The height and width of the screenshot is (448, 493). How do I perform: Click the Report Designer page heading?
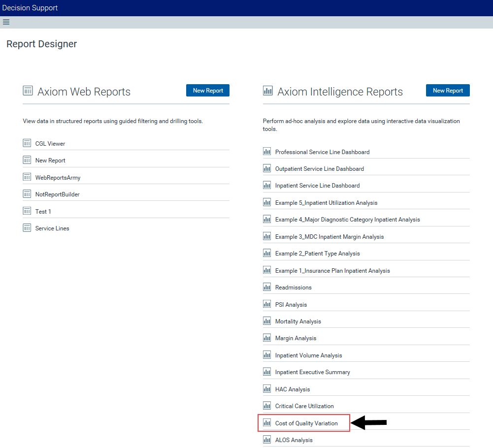coord(41,44)
